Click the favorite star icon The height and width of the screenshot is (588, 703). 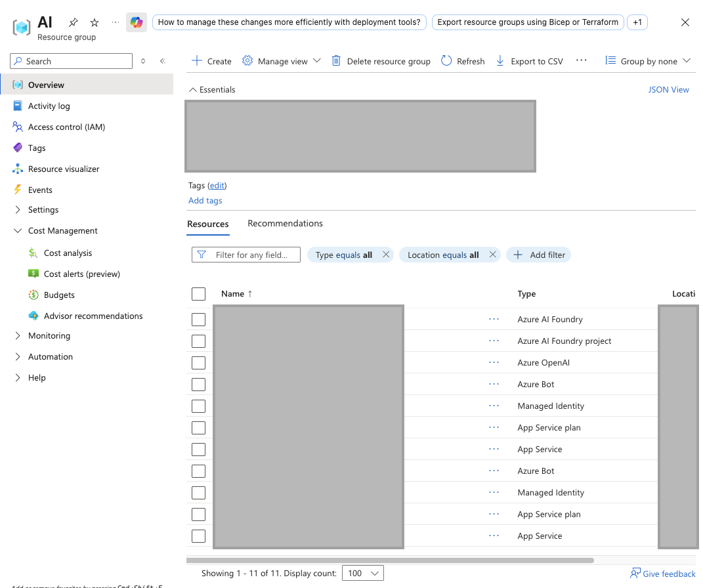[x=95, y=22]
